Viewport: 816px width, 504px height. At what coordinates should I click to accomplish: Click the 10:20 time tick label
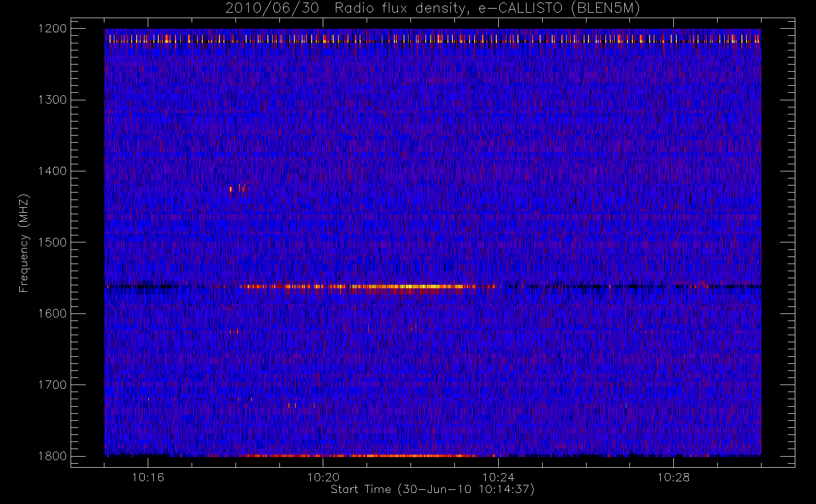(x=323, y=477)
